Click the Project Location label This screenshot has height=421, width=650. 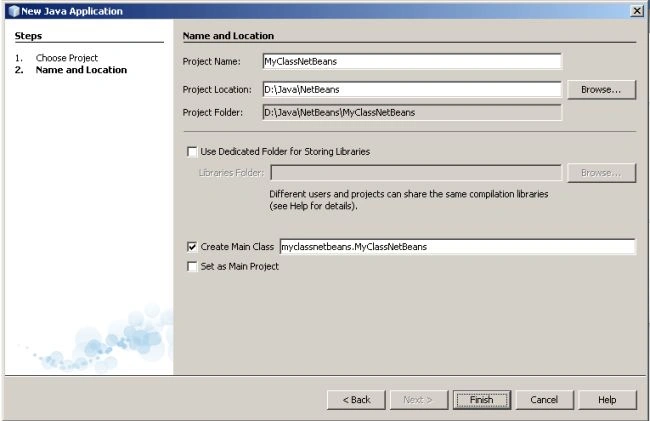217,90
